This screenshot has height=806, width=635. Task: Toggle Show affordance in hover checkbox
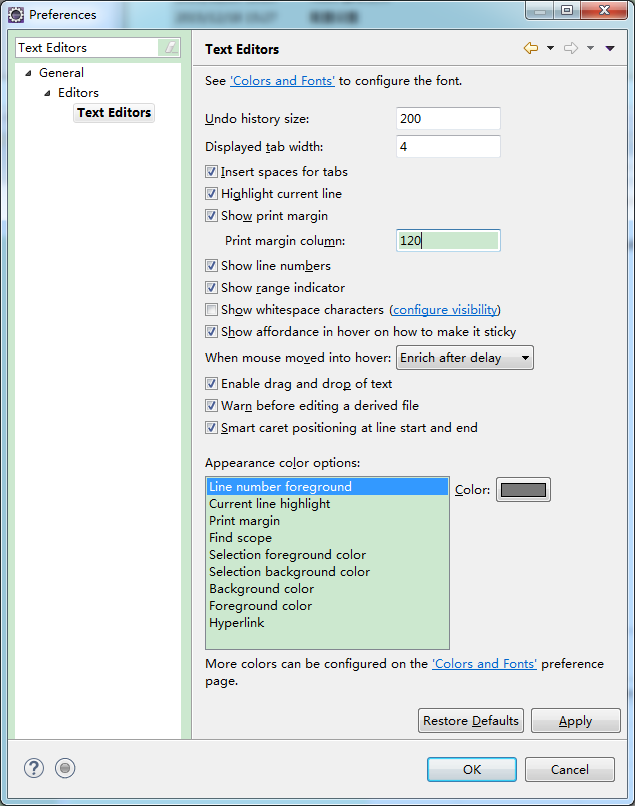tap(211, 332)
